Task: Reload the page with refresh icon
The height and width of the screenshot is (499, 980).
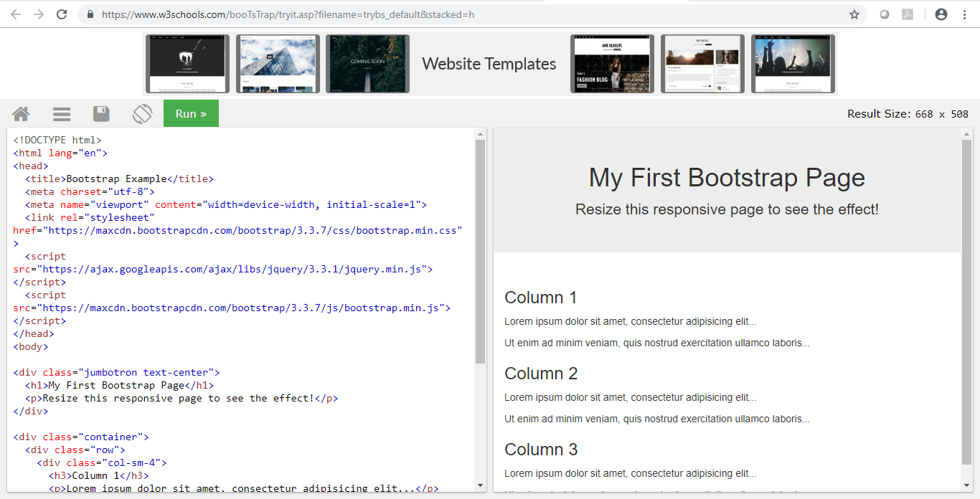Action: (62, 14)
